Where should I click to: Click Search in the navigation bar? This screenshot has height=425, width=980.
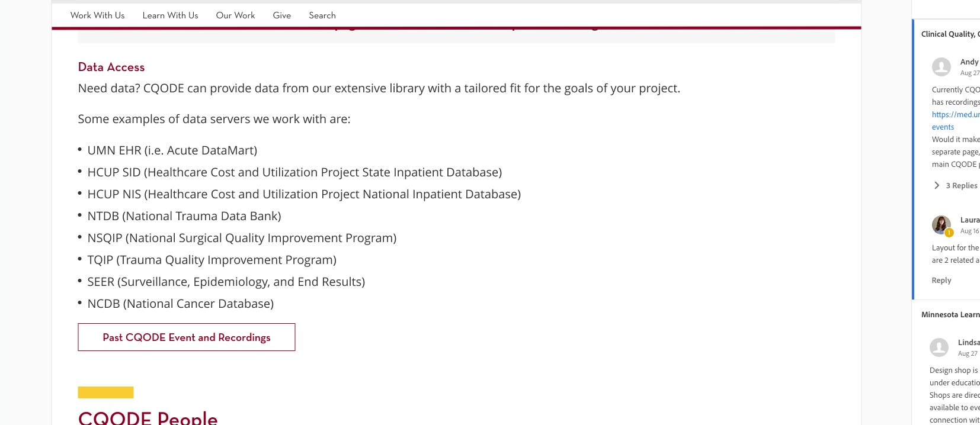(x=322, y=15)
